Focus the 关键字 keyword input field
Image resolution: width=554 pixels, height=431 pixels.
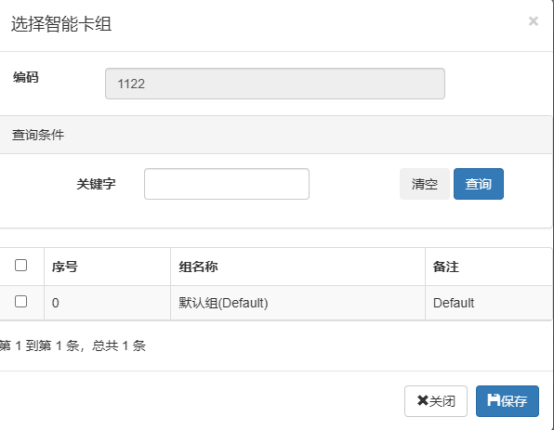point(227,184)
